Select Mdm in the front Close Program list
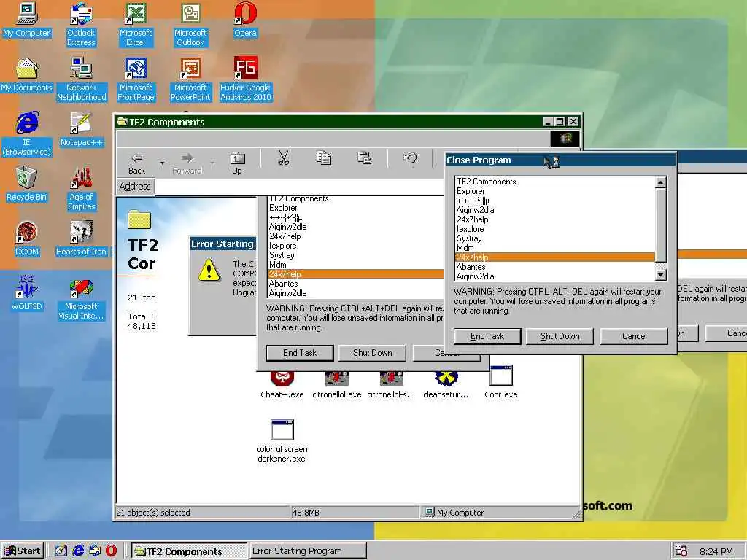The width and height of the screenshot is (747, 560). [555, 248]
